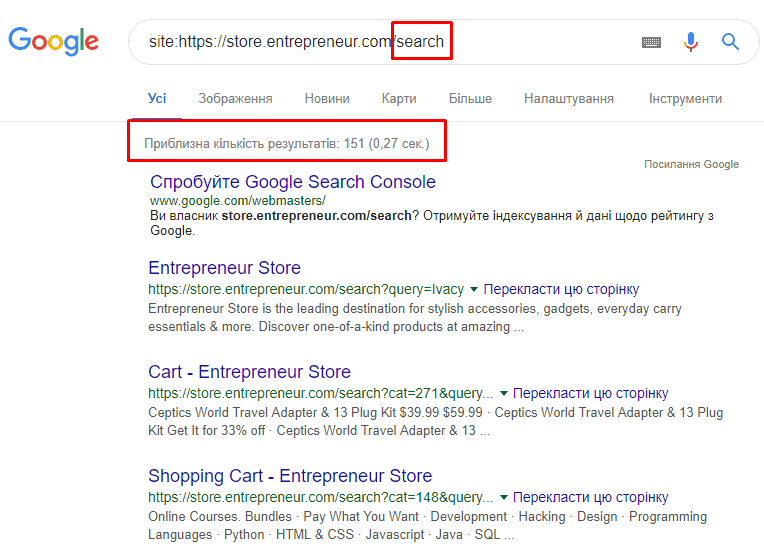
Task: Visit the www.google.com/webmasters/ green URL
Action: pos(238,200)
